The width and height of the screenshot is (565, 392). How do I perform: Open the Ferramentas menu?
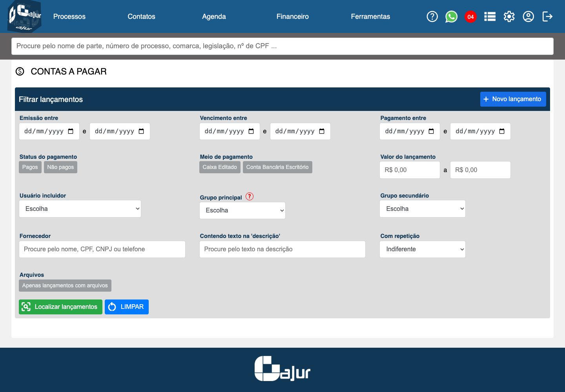370,16
